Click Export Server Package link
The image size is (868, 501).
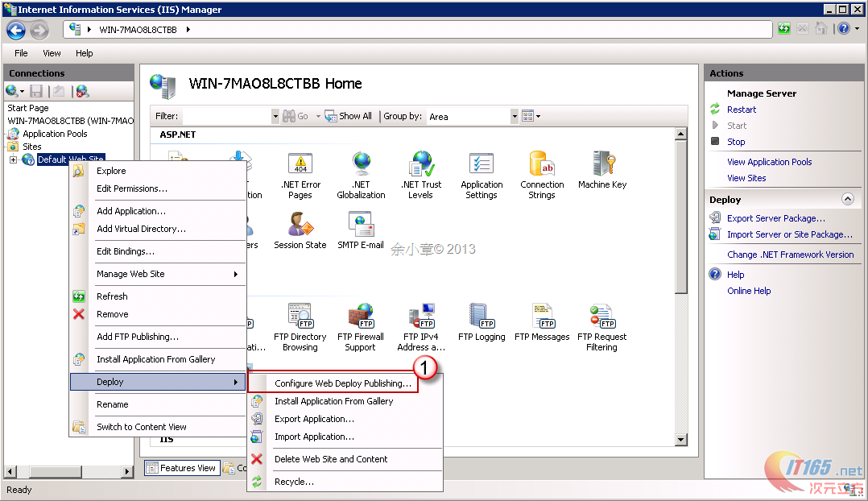[x=775, y=218]
